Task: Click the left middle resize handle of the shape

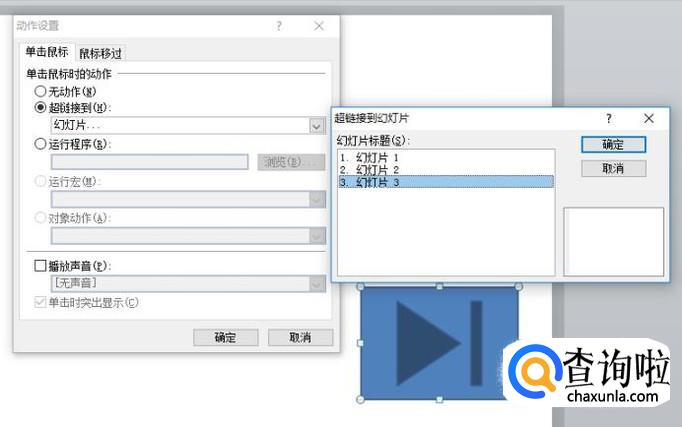Action: click(x=361, y=343)
